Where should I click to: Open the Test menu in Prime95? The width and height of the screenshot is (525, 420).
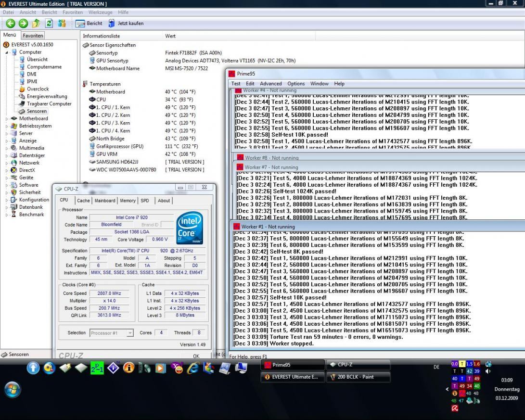tap(236, 84)
